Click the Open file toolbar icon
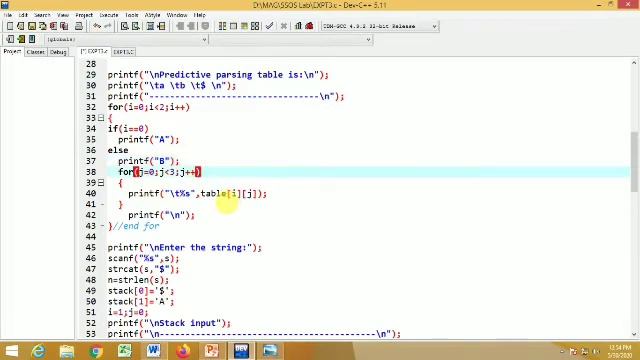This screenshot has height=360, width=640. tap(20, 26)
